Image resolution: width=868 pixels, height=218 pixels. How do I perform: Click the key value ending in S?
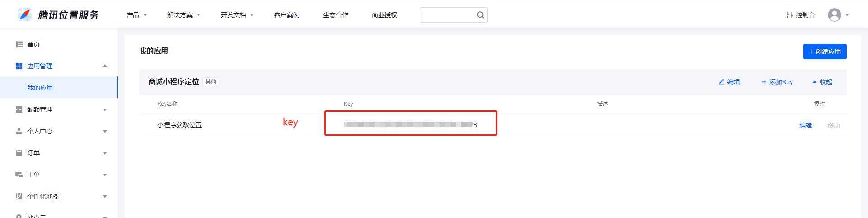coord(410,124)
